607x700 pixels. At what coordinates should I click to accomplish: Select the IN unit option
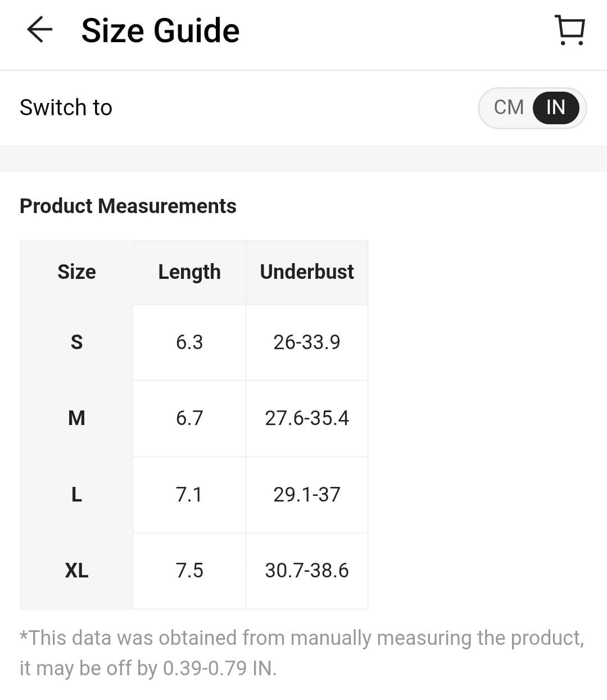(x=555, y=107)
